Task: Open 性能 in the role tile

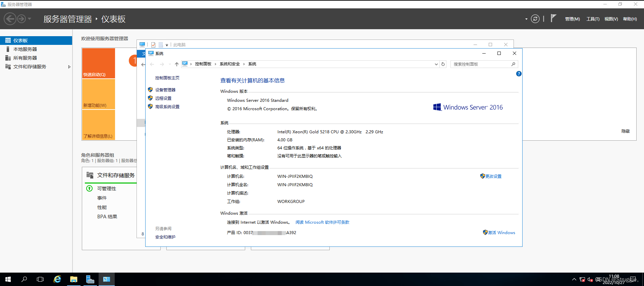Action: point(102,207)
